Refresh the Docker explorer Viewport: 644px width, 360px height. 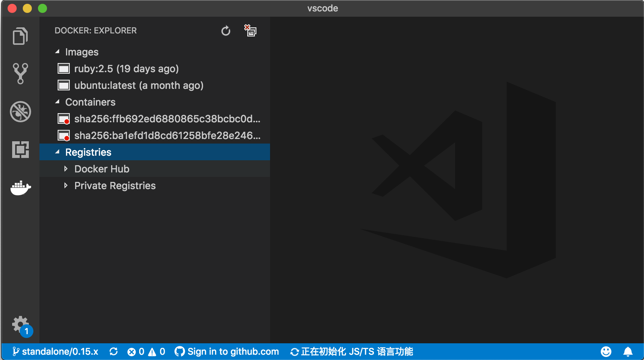tap(226, 31)
